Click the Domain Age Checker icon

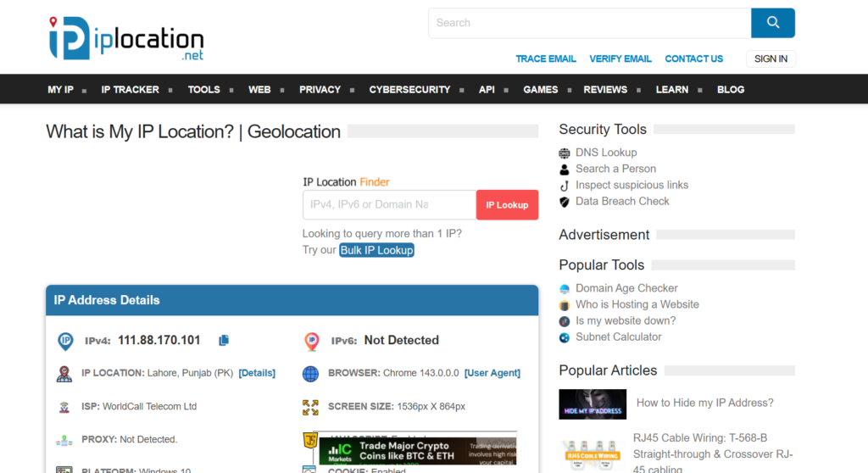(x=564, y=288)
